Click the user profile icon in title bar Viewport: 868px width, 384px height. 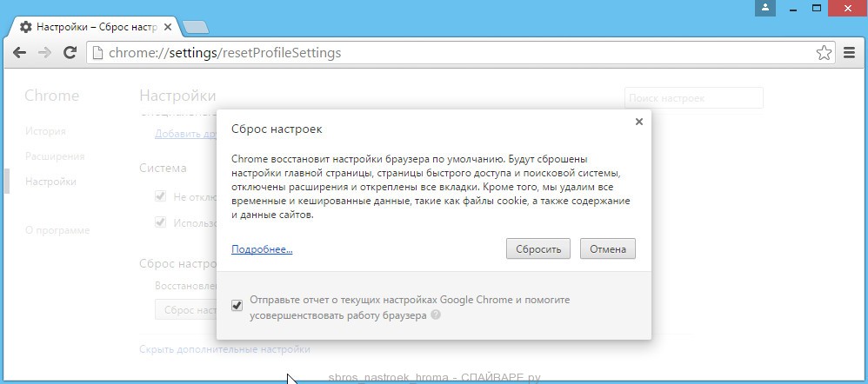point(765,8)
